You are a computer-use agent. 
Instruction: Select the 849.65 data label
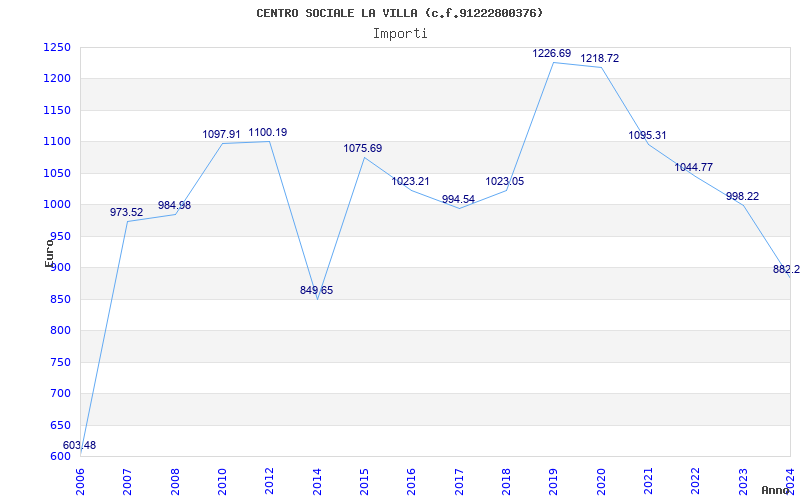(x=316, y=290)
